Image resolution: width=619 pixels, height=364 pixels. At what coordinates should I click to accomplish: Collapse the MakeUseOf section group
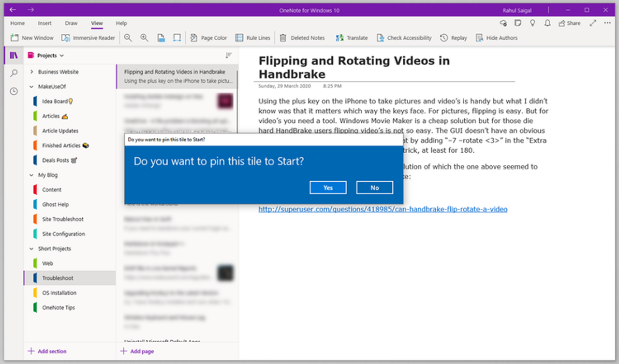coord(32,87)
